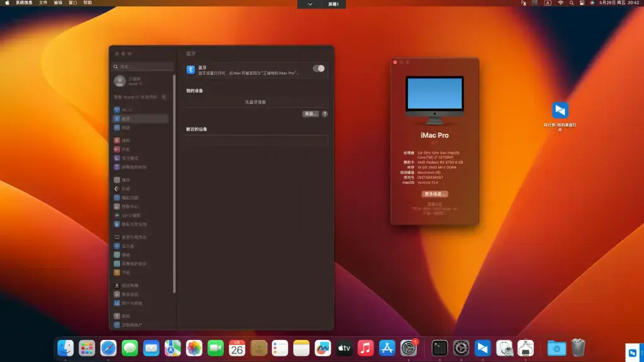The height and width of the screenshot is (362, 644).
Task: Open Messages from the Dock
Action: pyautogui.click(x=130, y=348)
